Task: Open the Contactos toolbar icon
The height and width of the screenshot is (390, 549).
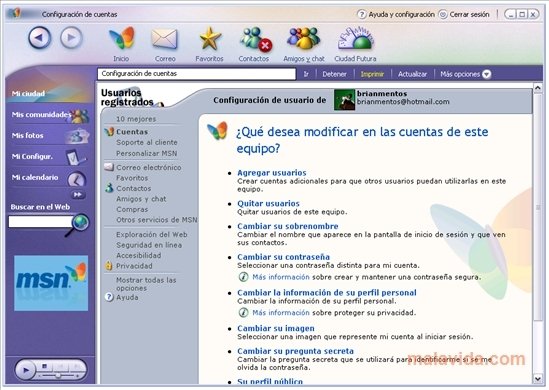Action: [x=256, y=39]
